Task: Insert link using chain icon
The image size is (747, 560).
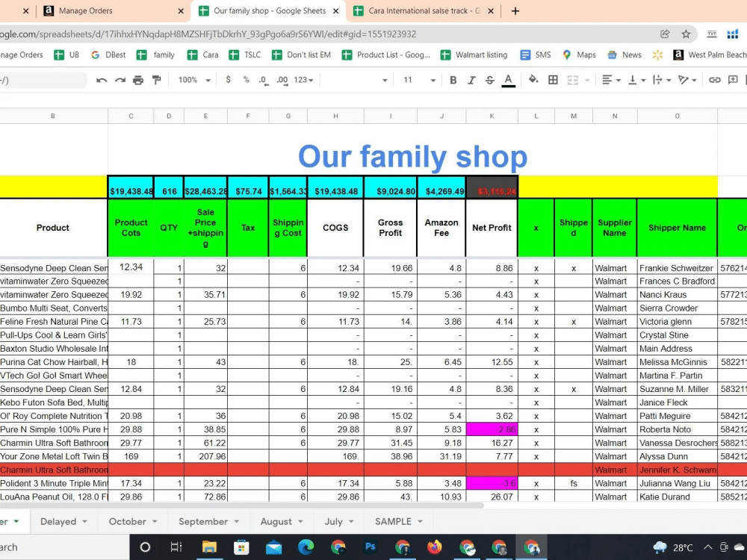Action: pos(715,80)
